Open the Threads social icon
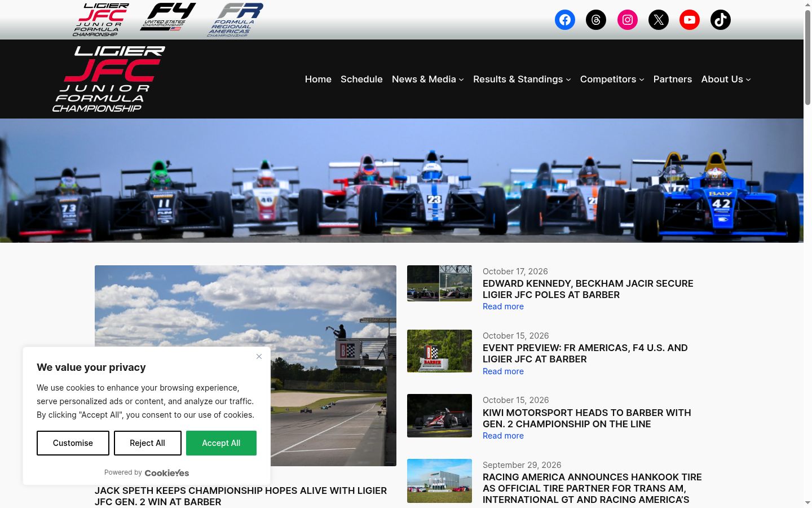This screenshot has width=812, height=508. point(596,20)
